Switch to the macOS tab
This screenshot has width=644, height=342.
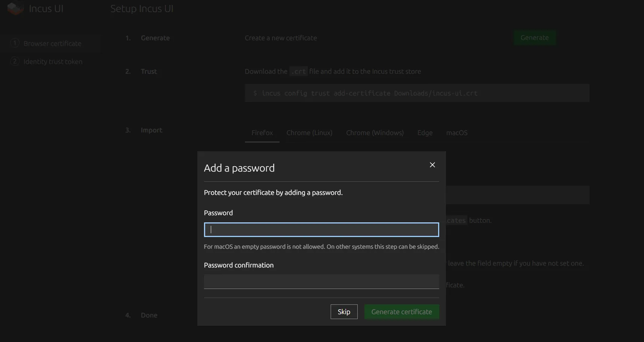tap(457, 133)
